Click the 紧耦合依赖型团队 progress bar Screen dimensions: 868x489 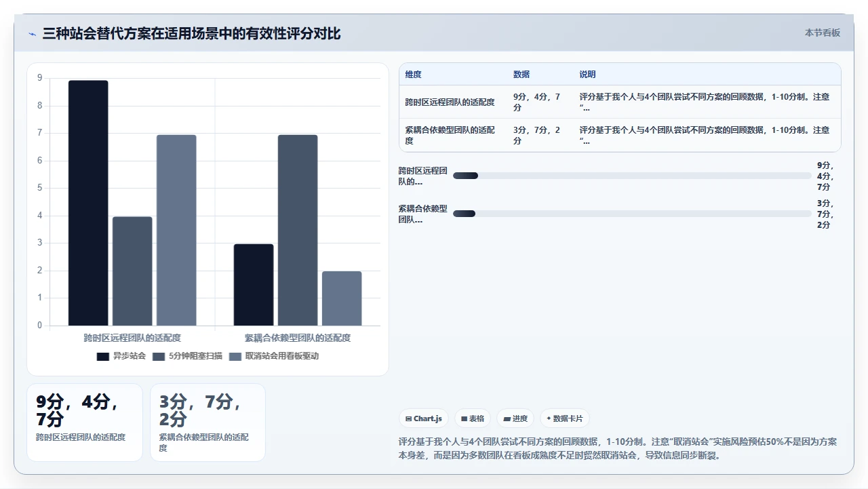point(632,214)
